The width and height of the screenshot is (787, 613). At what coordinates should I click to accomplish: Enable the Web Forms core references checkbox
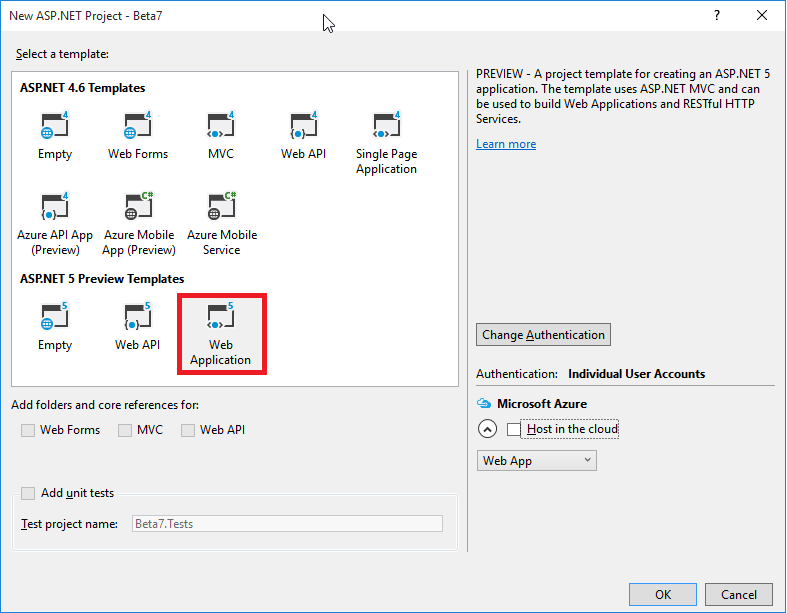click(28, 430)
